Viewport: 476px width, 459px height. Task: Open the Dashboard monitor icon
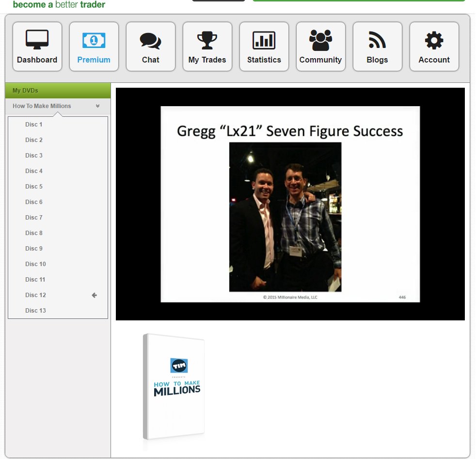pos(37,39)
